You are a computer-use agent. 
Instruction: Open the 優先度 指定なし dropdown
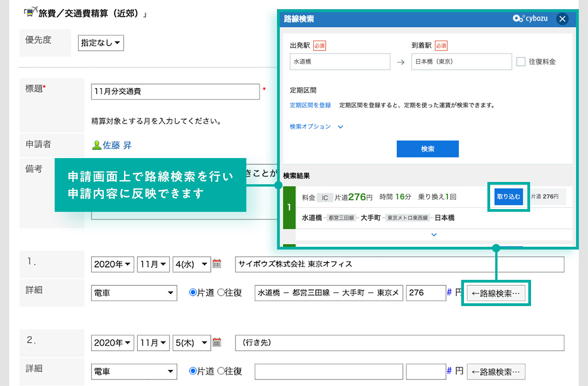[x=101, y=43]
